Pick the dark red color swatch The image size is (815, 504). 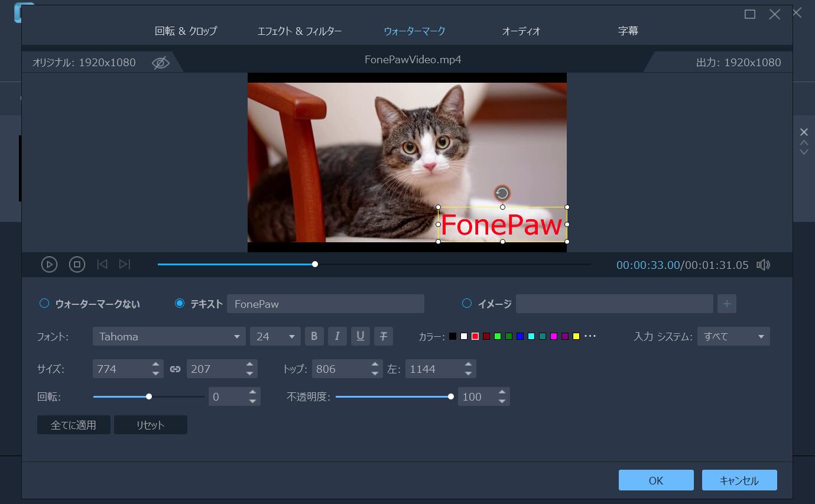(x=486, y=336)
